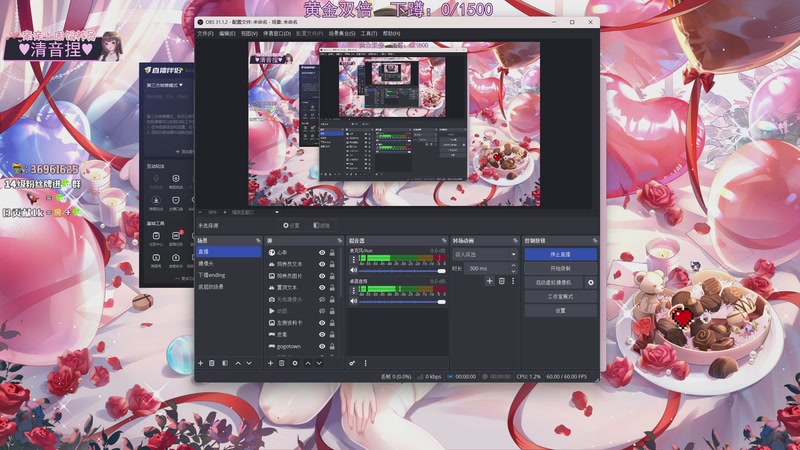Select the 心率 source row

click(302, 253)
